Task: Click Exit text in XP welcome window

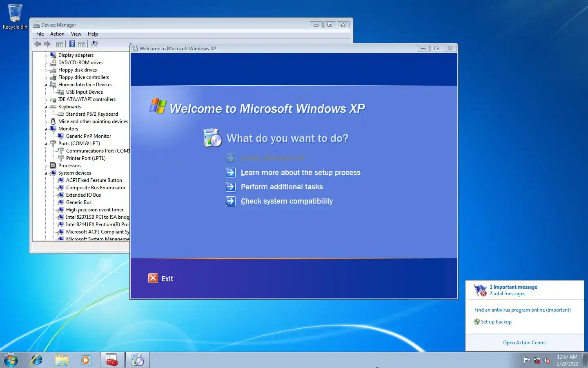Action: point(167,278)
